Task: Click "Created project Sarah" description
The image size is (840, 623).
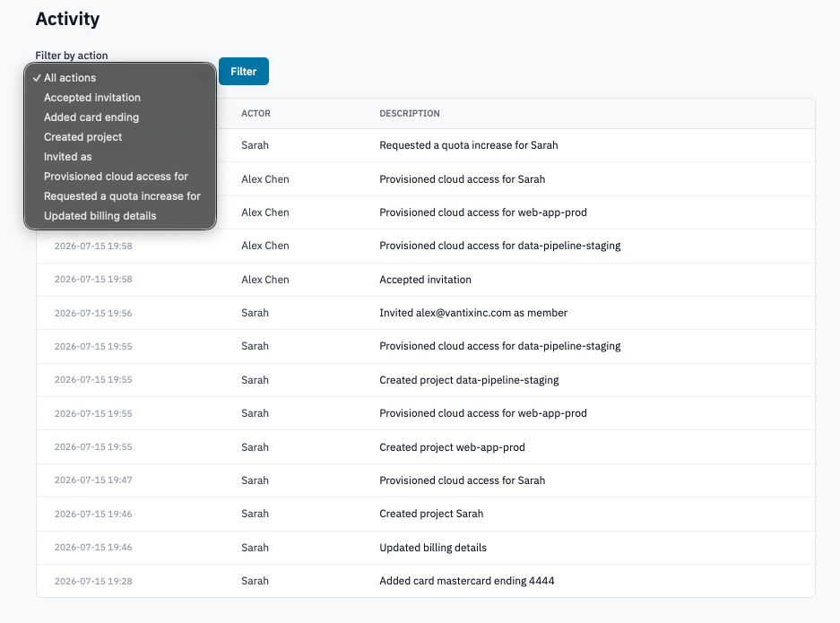Action: click(x=430, y=514)
